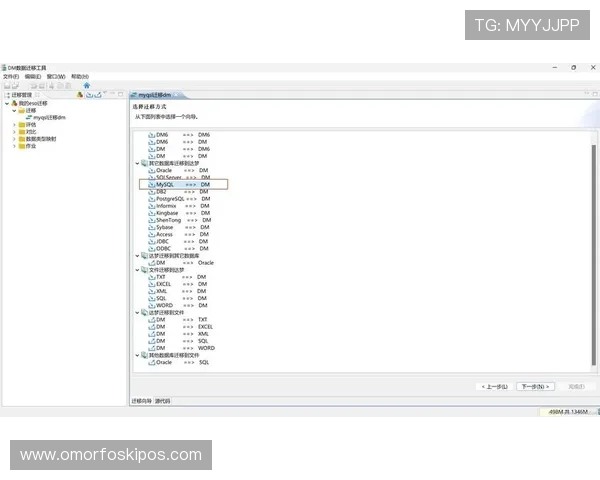Open the 帮助(H) menu
This screenshot has height=480, width=600.
(79, 76)
